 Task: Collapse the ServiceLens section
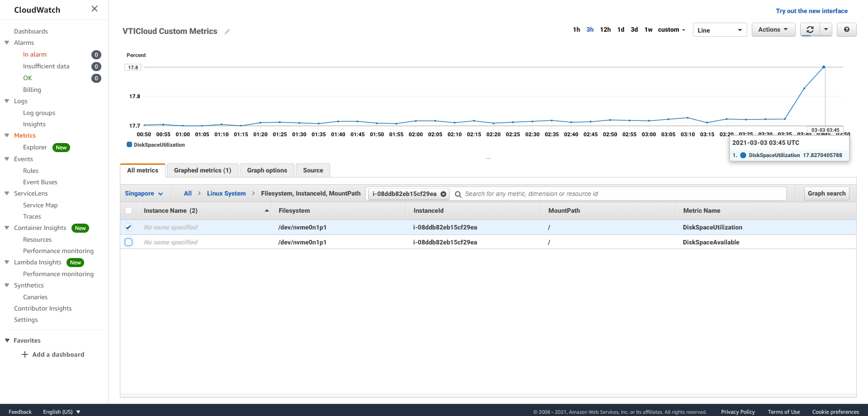(x=7, y=193)
